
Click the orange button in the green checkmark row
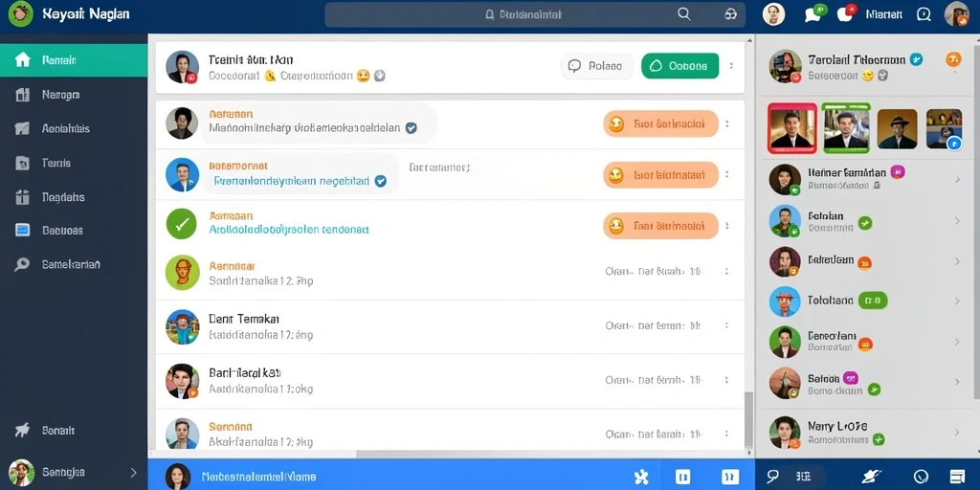tap(660, 226)
